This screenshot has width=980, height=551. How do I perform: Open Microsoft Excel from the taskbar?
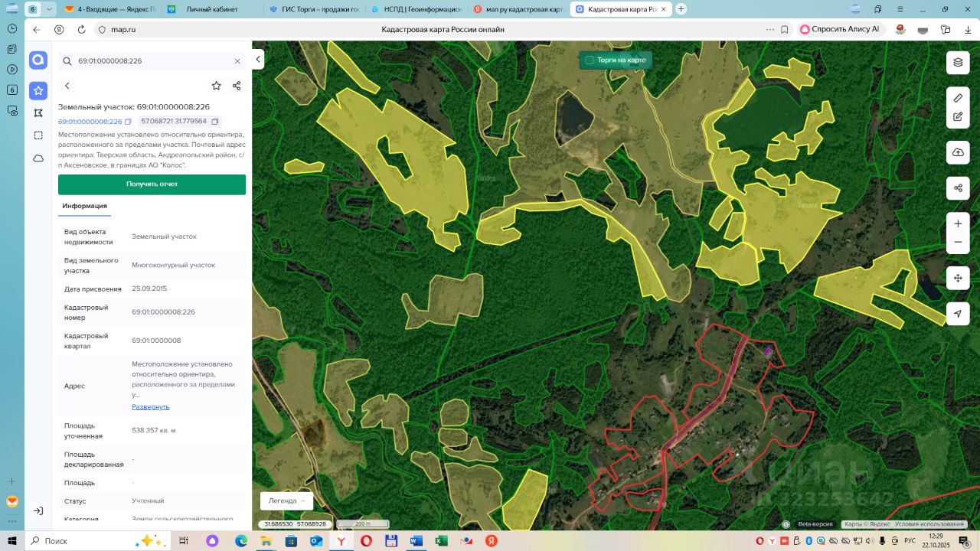pos(441,541)
